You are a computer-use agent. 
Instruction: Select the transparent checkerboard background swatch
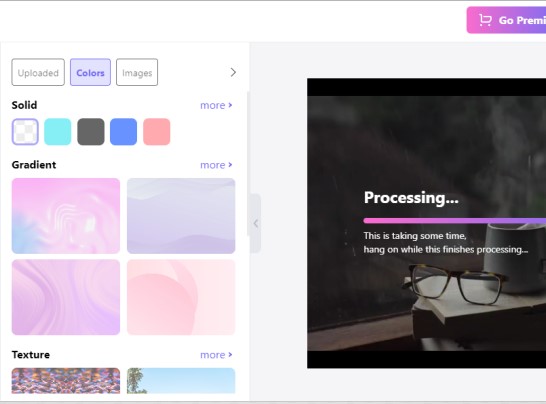pyautogui.click(x=25, y=132)
